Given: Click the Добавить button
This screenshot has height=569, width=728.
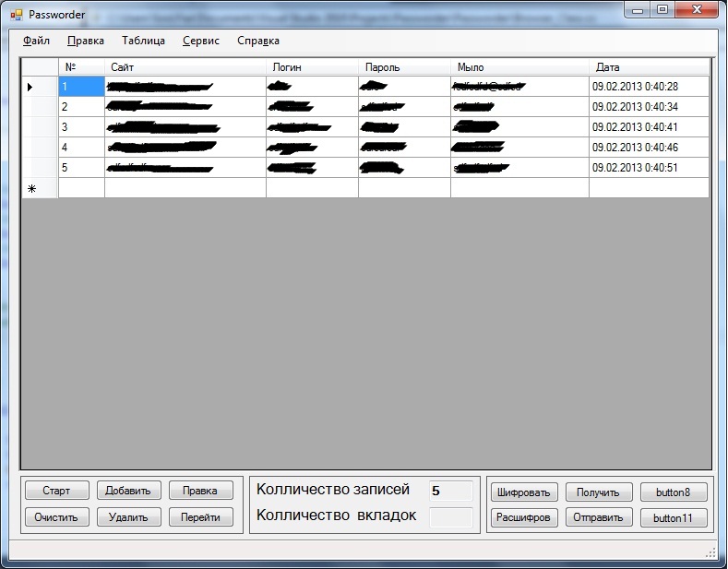Looking at the screenshot, I should click(128, 491).
